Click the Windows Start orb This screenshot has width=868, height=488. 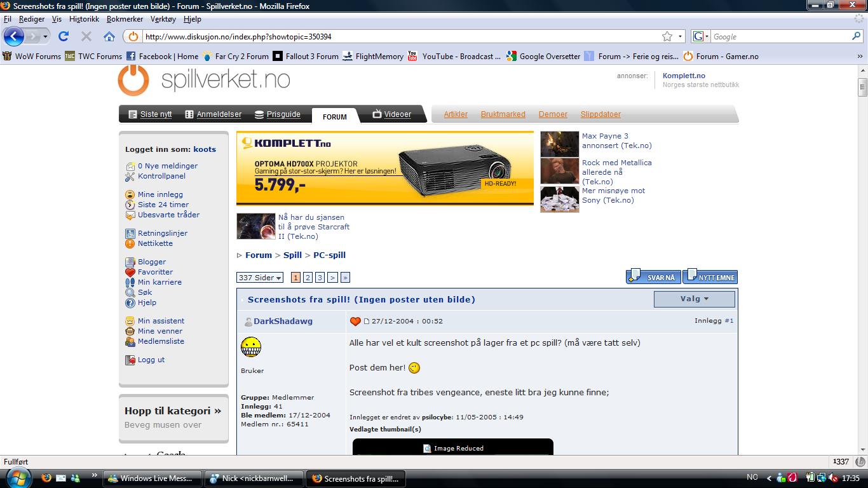(17, 477)
